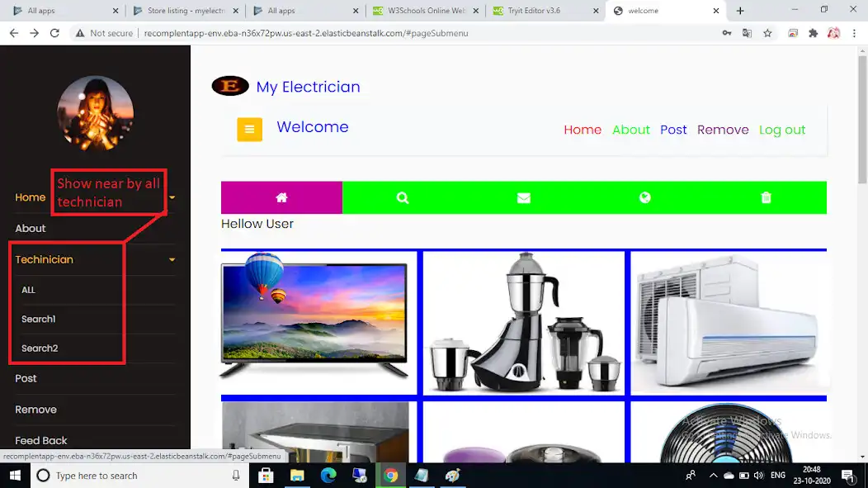The width and height of the screenshot is (868, 488).
Task: Open About in the sidebar
Action: click(31, 228)
